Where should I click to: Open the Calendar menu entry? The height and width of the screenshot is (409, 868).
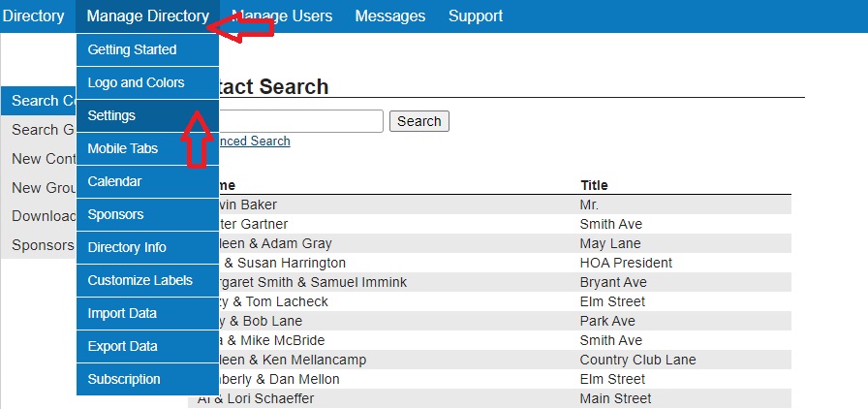coord(114,181)
